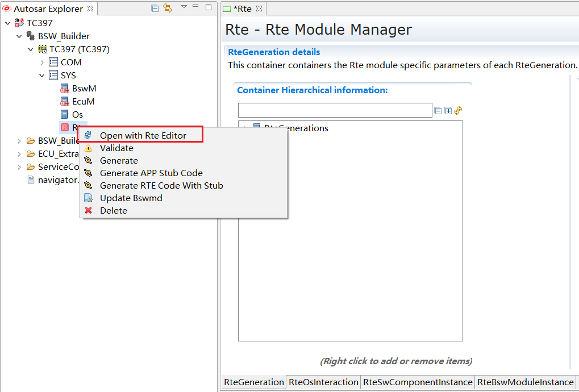Choose Generate APP Stub Code
This screenshot has width=579, height=392.
[151, 173]
